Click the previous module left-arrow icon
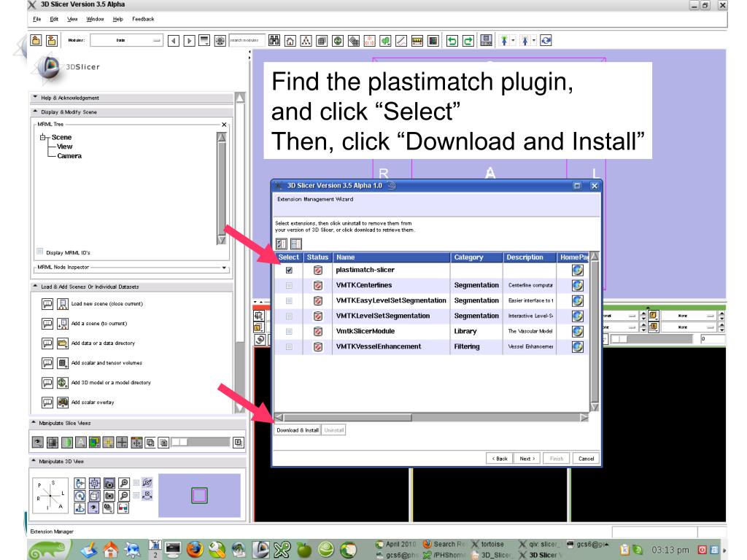Screen dimensions: 747x560 174,41
